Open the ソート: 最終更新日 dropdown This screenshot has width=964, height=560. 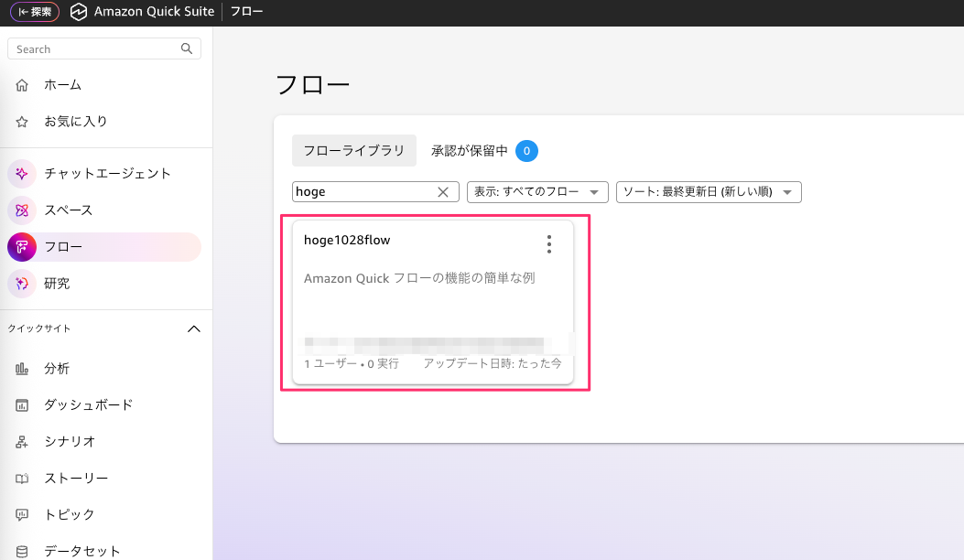point(709,192)
